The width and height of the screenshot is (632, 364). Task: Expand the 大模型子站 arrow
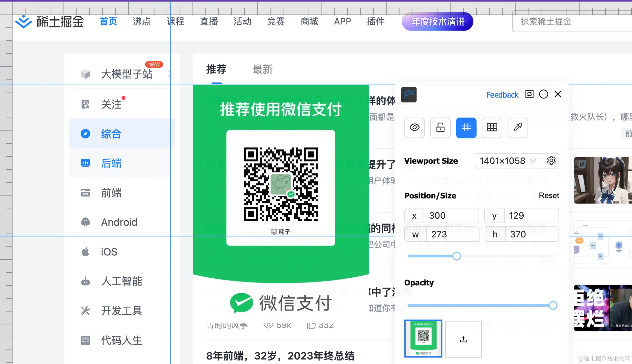pos(170,74)
